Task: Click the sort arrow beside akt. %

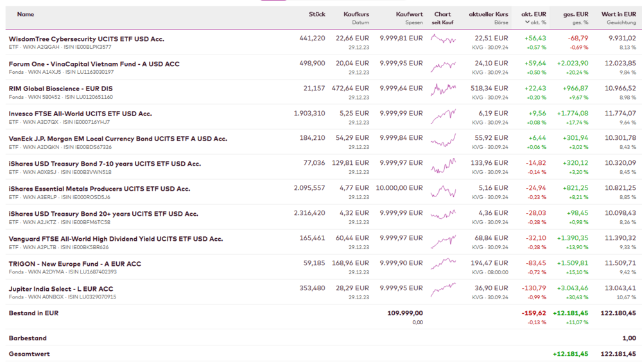Action: (x=528, y=22)
